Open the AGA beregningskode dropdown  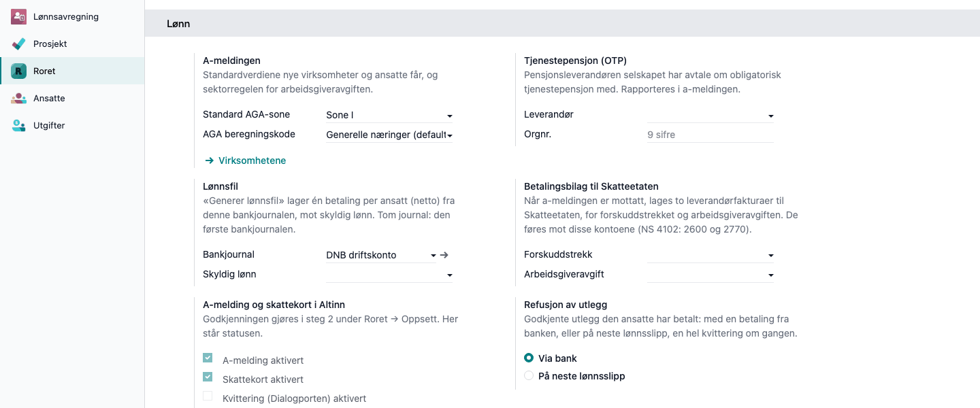coord(389,135)
